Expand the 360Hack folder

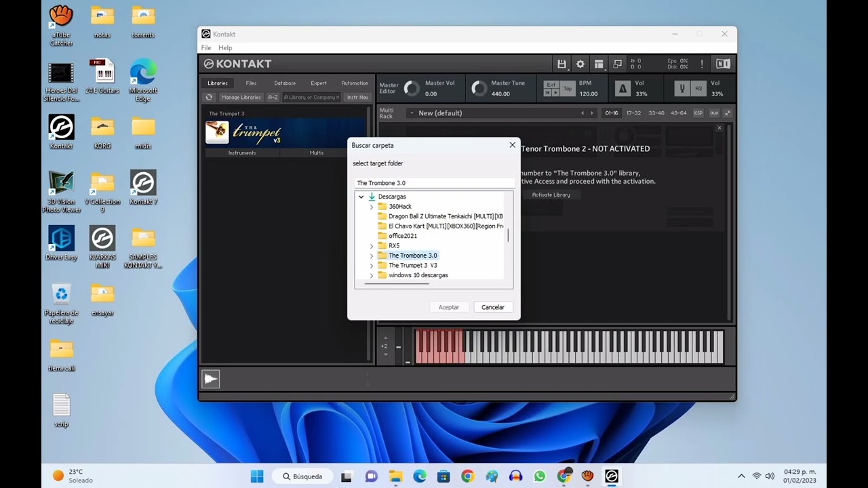click(x=372, y=206)
